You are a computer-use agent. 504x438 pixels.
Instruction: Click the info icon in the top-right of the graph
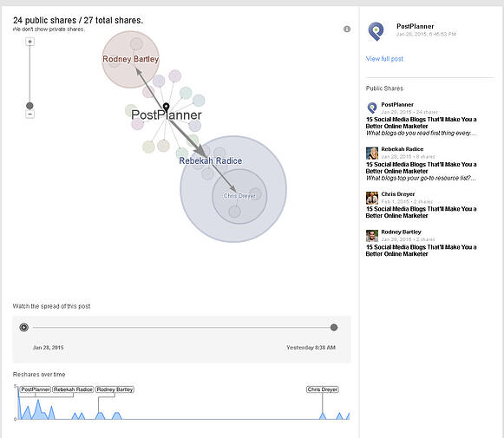(347, 29)
